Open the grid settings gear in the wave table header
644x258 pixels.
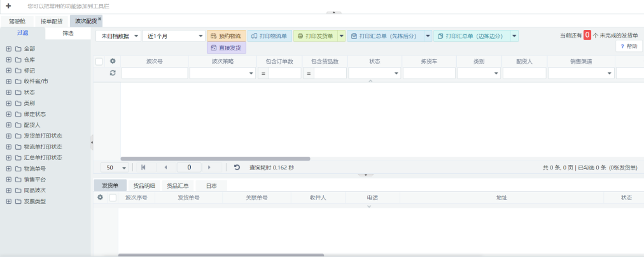[113, 61]
